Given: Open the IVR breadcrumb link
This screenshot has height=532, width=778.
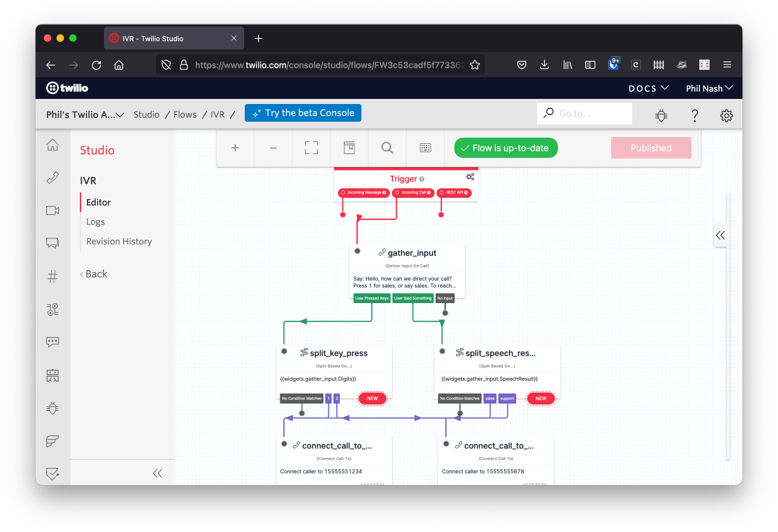Looking at the screenshot, I should pyautogui.click(x=217, y=115).
